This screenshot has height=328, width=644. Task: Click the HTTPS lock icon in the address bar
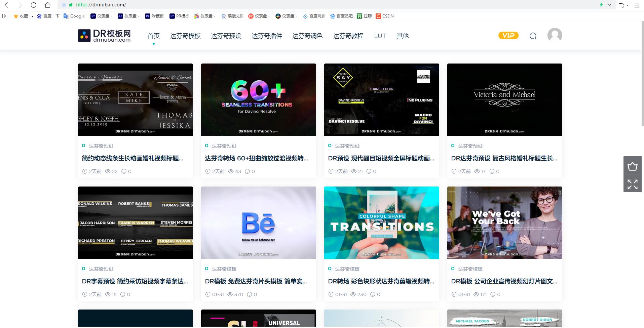[x=71, y=5]
